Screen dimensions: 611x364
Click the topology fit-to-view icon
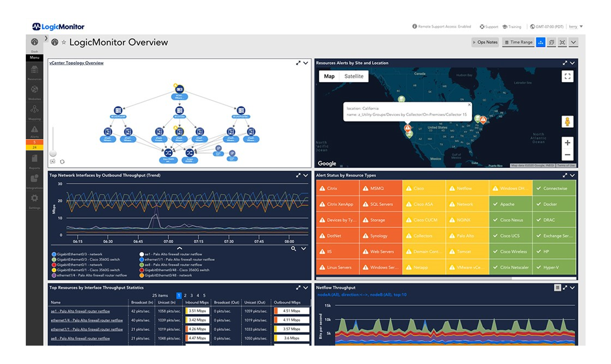pos(53,161)
